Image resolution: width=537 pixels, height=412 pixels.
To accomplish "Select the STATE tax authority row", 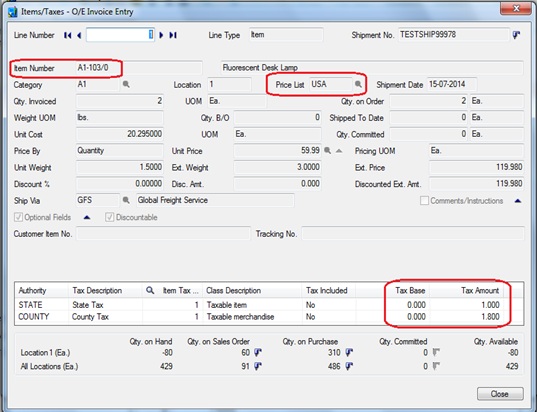I will click(x=269, y=305).
